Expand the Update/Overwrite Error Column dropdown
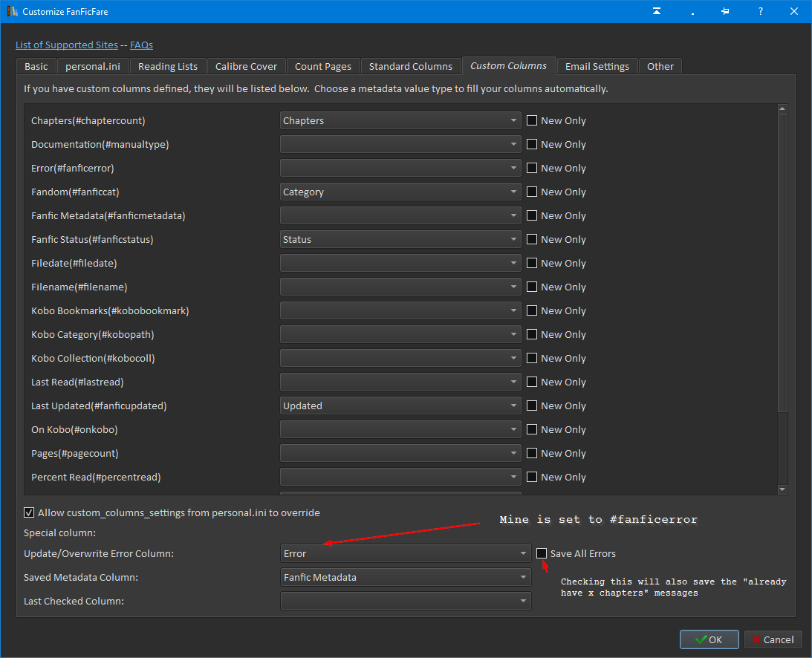Screen dimensions: 812x658 405,553
